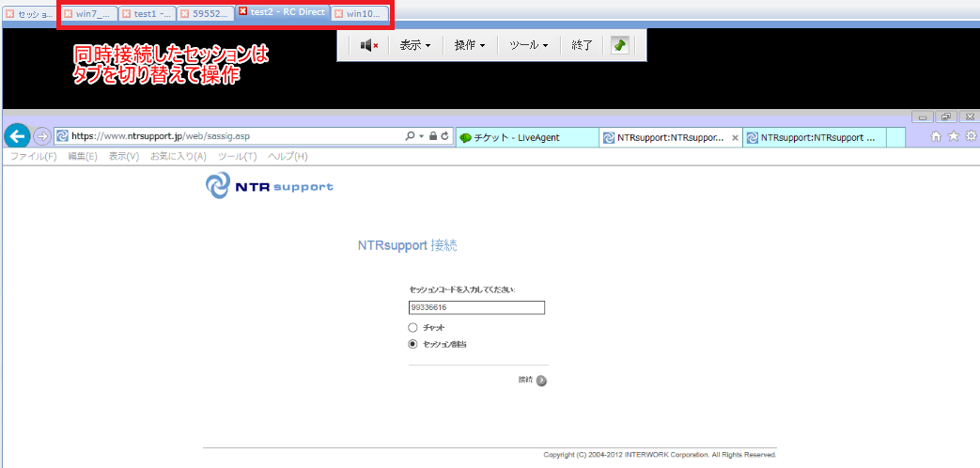Open the 表示 dropdown menu

(415, 45)
